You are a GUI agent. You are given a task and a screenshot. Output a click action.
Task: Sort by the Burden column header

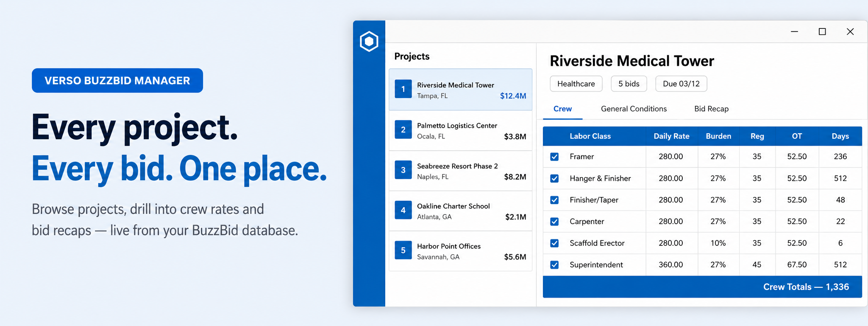click(x=718, y=136)
